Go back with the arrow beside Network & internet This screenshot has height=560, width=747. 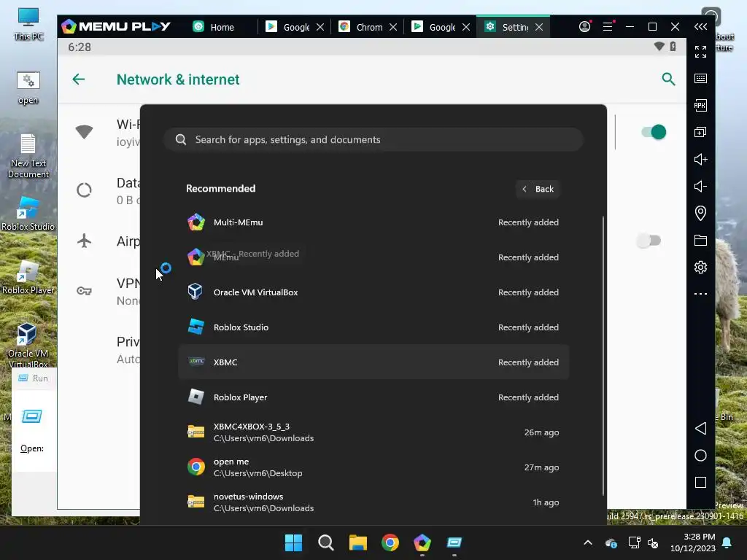(79, 79)
